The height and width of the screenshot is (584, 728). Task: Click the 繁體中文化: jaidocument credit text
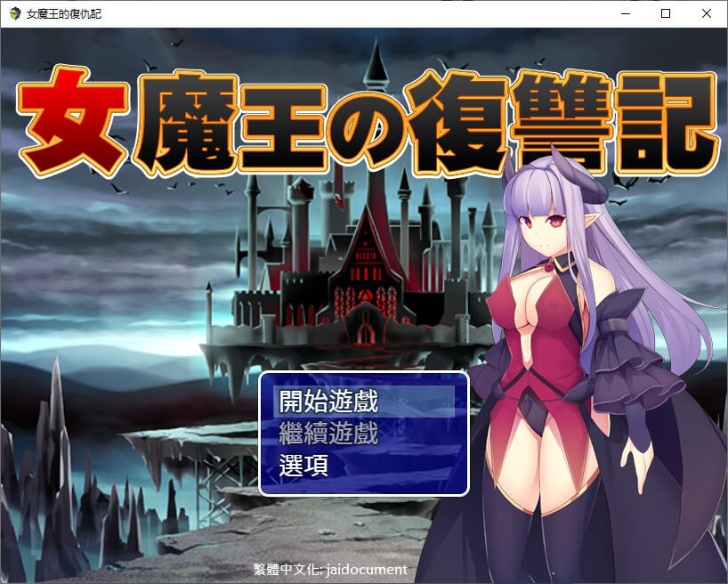(330, 569)
